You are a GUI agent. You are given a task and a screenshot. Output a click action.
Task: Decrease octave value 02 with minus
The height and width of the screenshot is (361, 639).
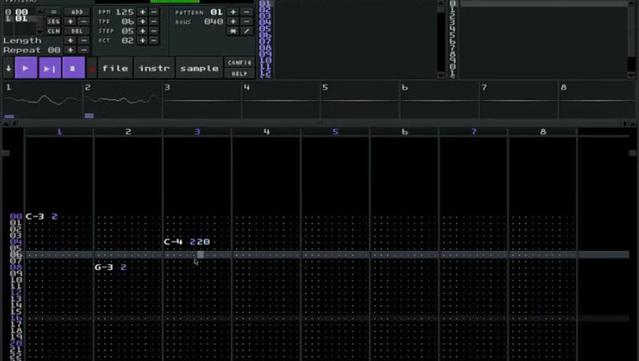click(x=154, y=40)
